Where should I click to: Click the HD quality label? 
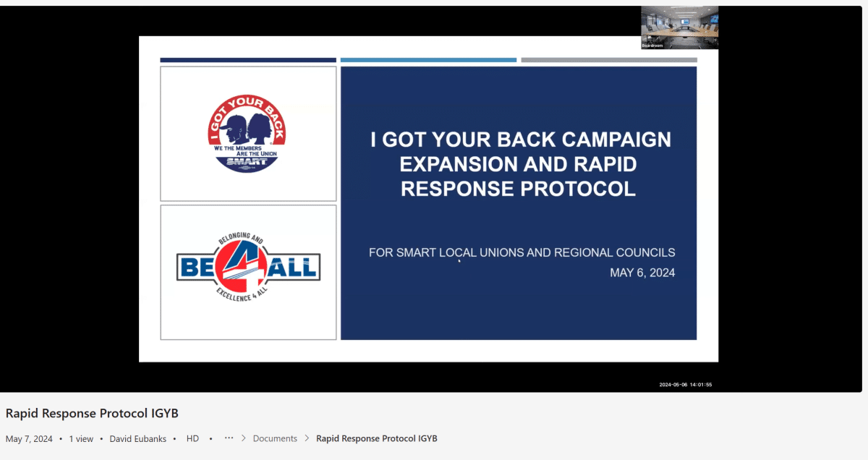[x=192, y=438]
